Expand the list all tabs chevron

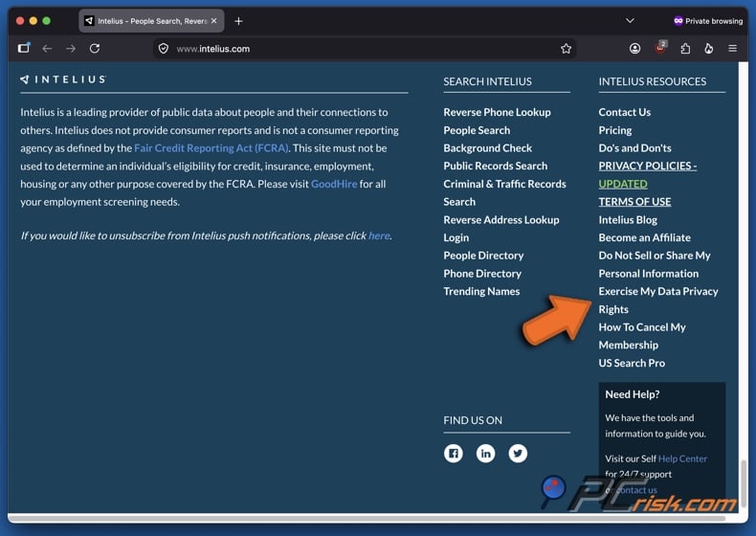(x=630, y=21)
